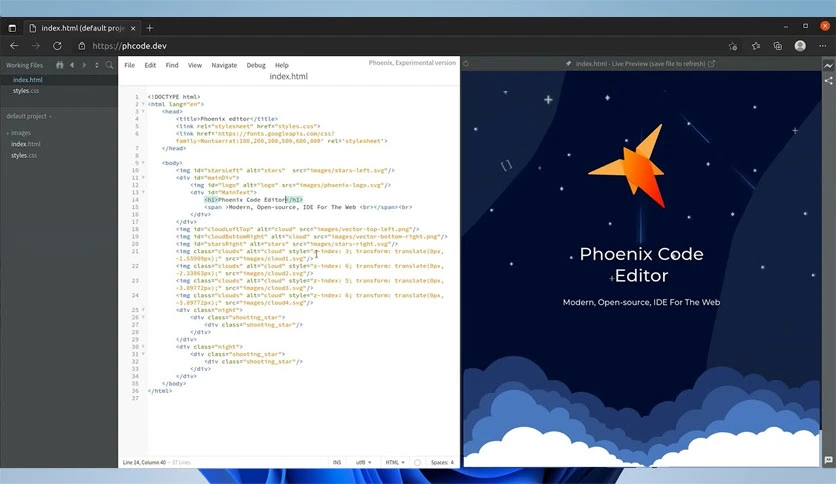
Task: Click the site lock icon in address bar
Action: [82, 46]
